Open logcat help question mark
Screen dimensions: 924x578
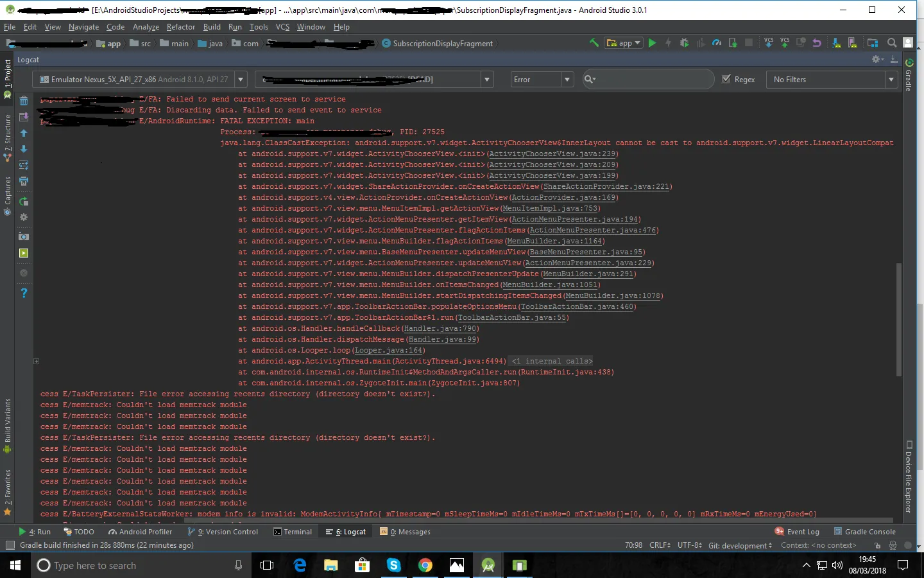[x=24, y=293]
